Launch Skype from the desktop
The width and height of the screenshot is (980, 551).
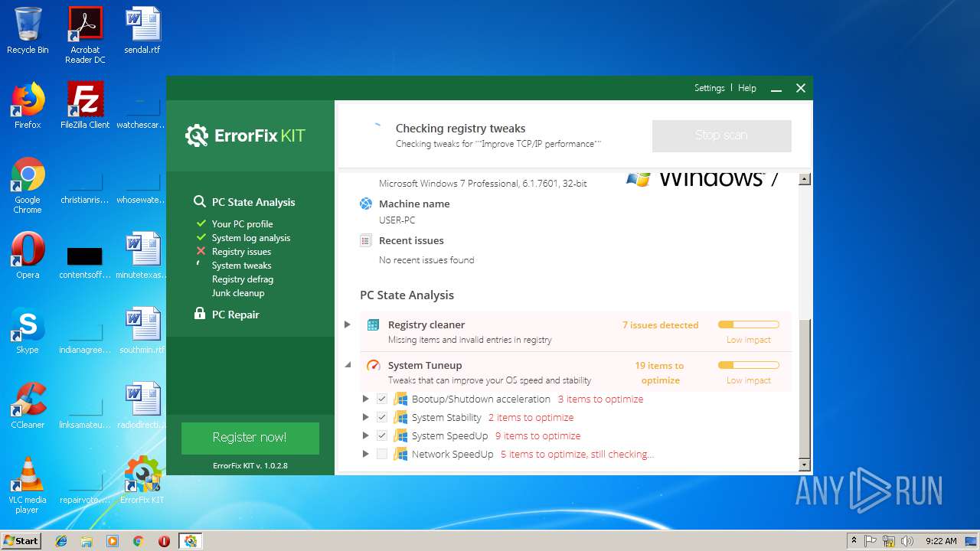28,331
